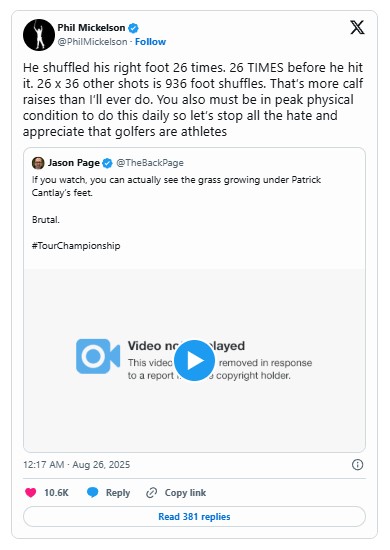Open the @TheBackPage handle
The height and width of the screenshot is (550, 390).
coord(150,163)
